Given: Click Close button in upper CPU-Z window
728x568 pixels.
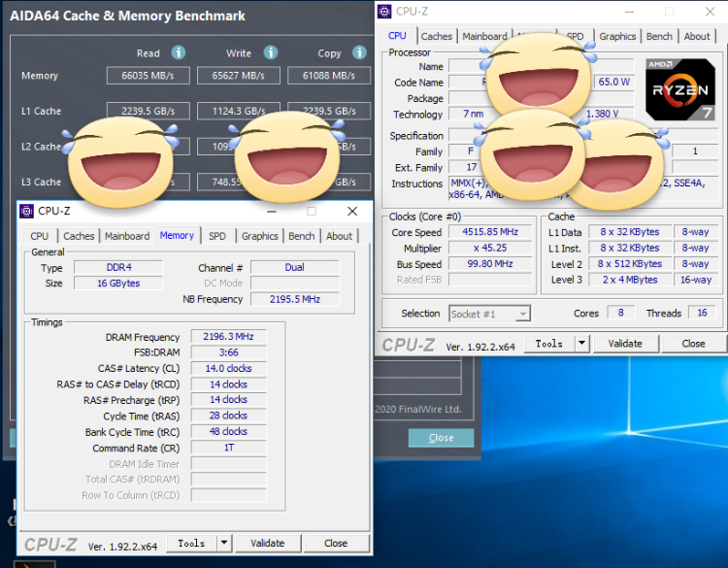Looking at the screenshot, I should 693,344.
